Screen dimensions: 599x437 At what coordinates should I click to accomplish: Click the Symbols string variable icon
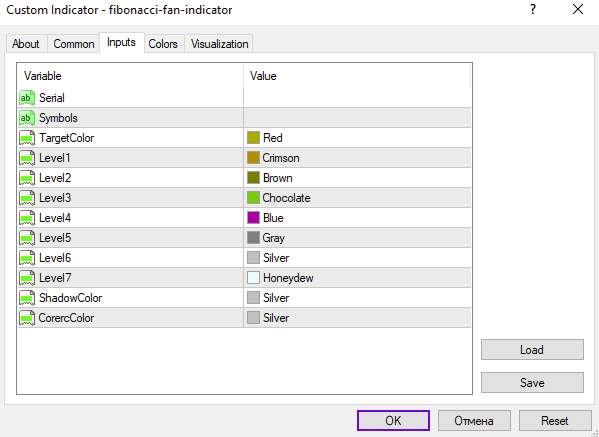(27, 118)
